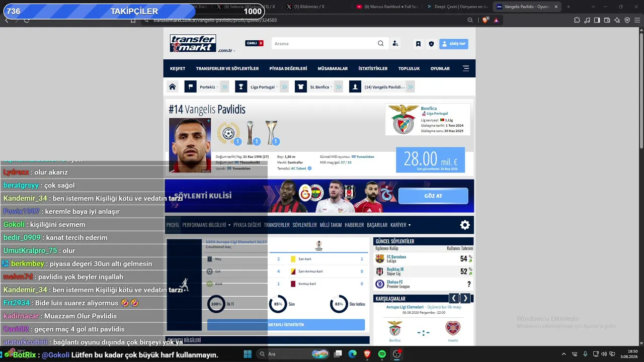Click the GİRİŞ YAP login button
Image resolution: width=644 pixels, height=362 pixels.
(x=453, y=44)
